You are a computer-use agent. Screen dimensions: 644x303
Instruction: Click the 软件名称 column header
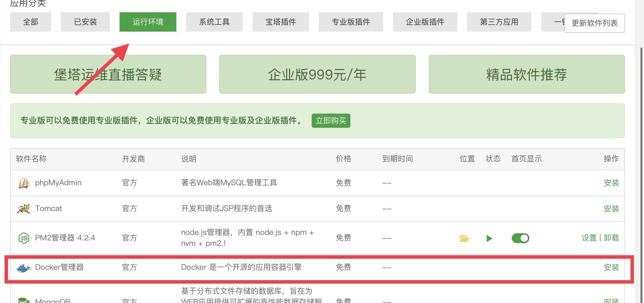31,159
